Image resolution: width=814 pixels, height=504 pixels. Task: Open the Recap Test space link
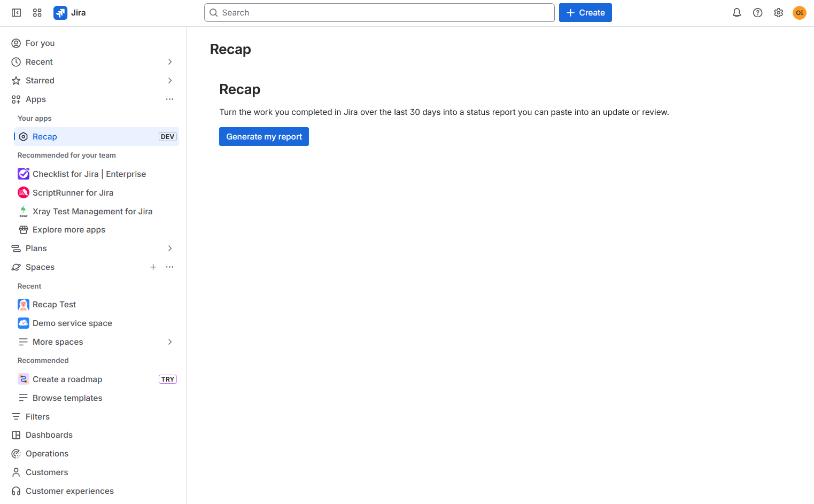[x=96, y=305]
